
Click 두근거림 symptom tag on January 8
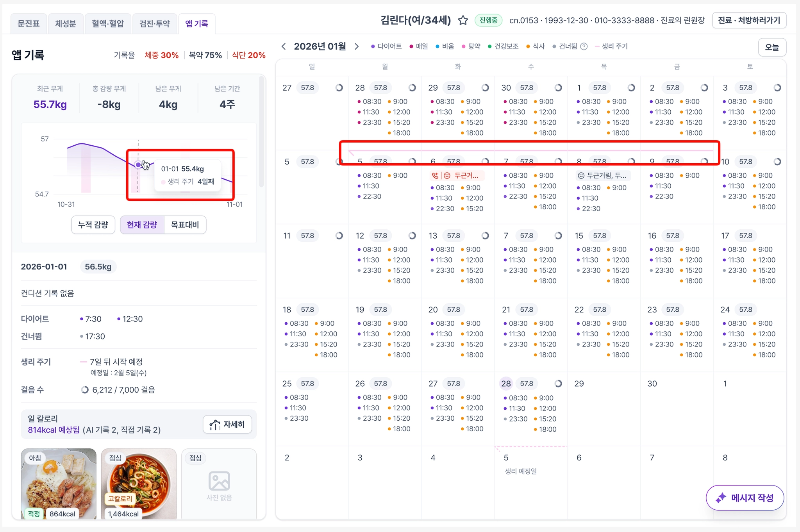[x=603, y=176]
